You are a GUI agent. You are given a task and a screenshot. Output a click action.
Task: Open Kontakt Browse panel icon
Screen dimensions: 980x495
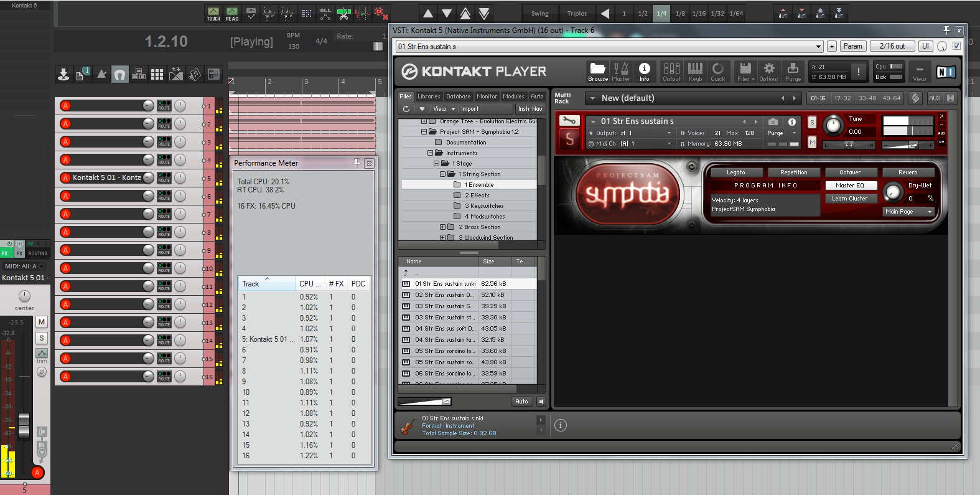(x=598, y=72)
